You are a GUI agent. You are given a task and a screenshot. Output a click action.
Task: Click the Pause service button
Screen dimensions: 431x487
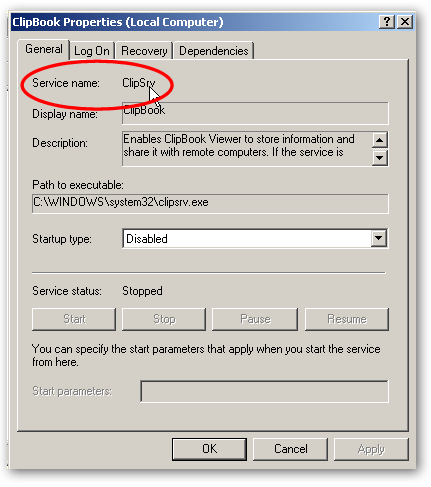point(255,319)
